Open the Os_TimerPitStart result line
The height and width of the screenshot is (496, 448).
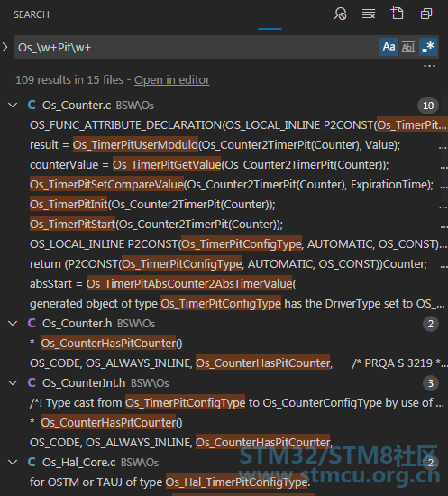(x=156, y=225)
